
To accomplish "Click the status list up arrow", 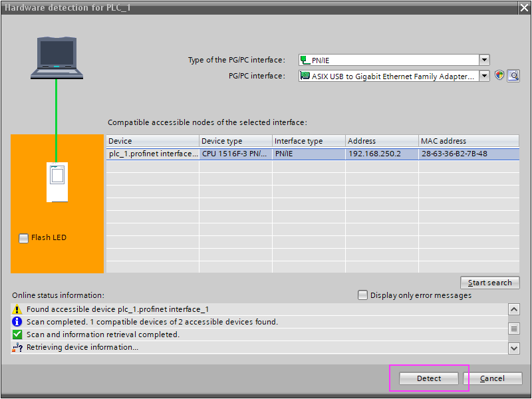I will [514, 309].
